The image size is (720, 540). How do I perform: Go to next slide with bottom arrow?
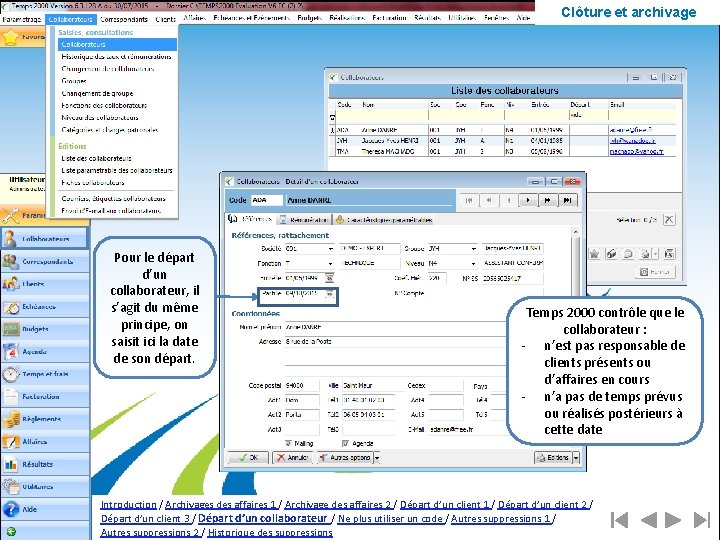coord(673,520)
